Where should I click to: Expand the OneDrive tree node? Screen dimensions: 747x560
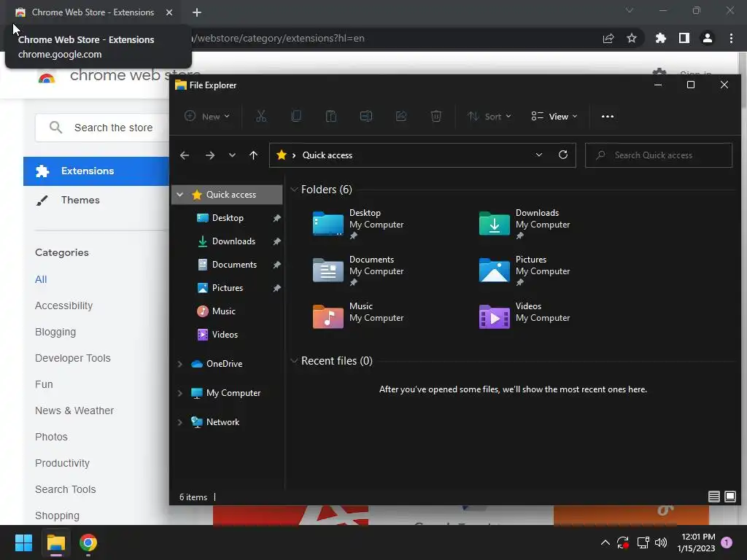coord(180,364)
